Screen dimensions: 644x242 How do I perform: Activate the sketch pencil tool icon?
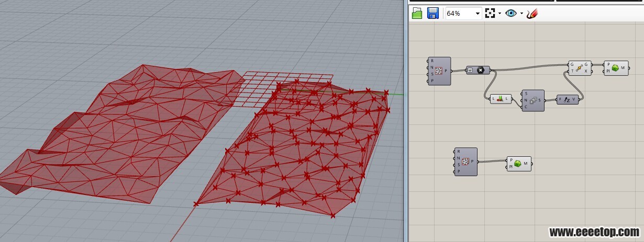click(532, 13)
